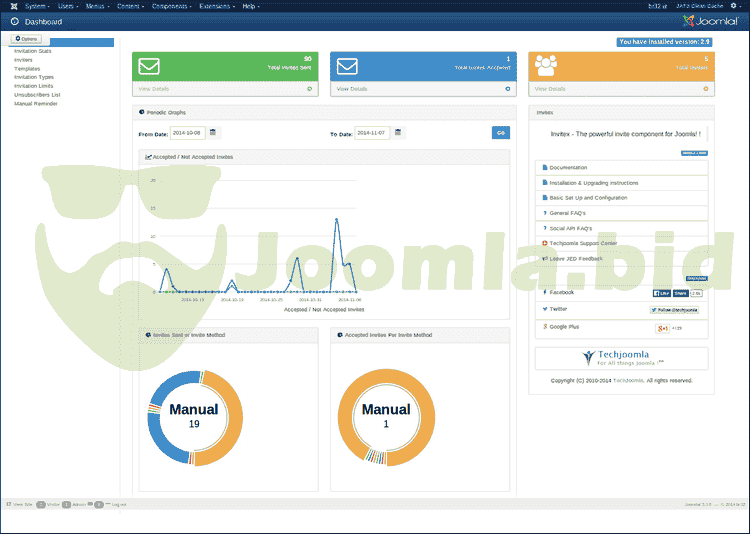Open the To Date calendar picker icon
750x534 pixels.
tap(397, 132)
